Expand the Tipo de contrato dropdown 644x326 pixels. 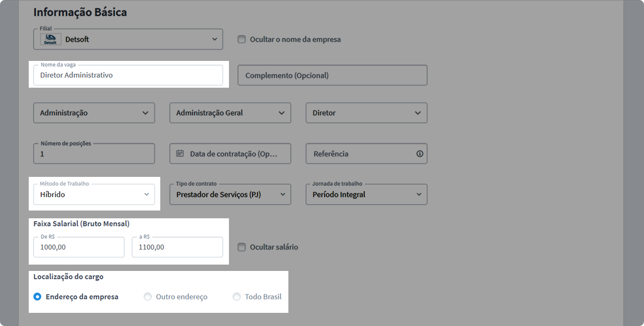tap(230, 194)
